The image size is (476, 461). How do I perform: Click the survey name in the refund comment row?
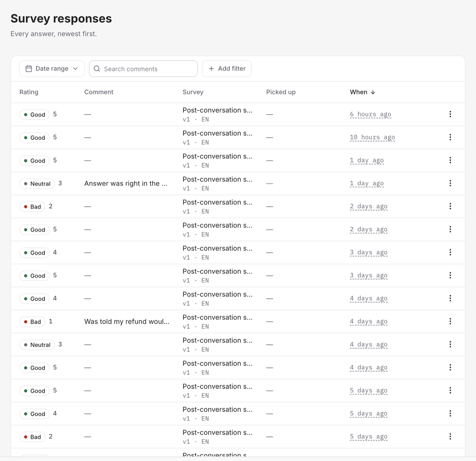(218, 317)
